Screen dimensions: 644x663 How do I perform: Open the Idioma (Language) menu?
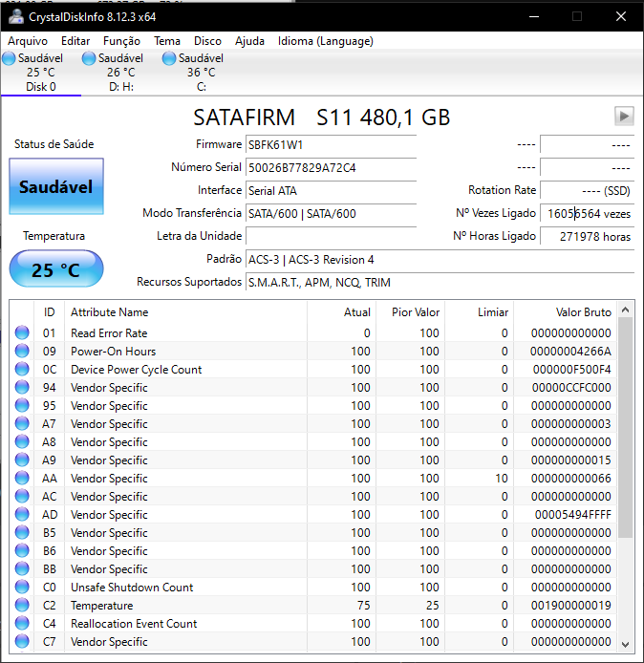click(x=326, y=41)
